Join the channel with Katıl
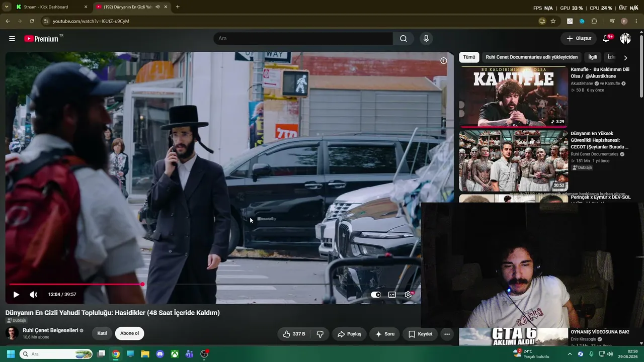Screen dimensions: 644x362 102,333
